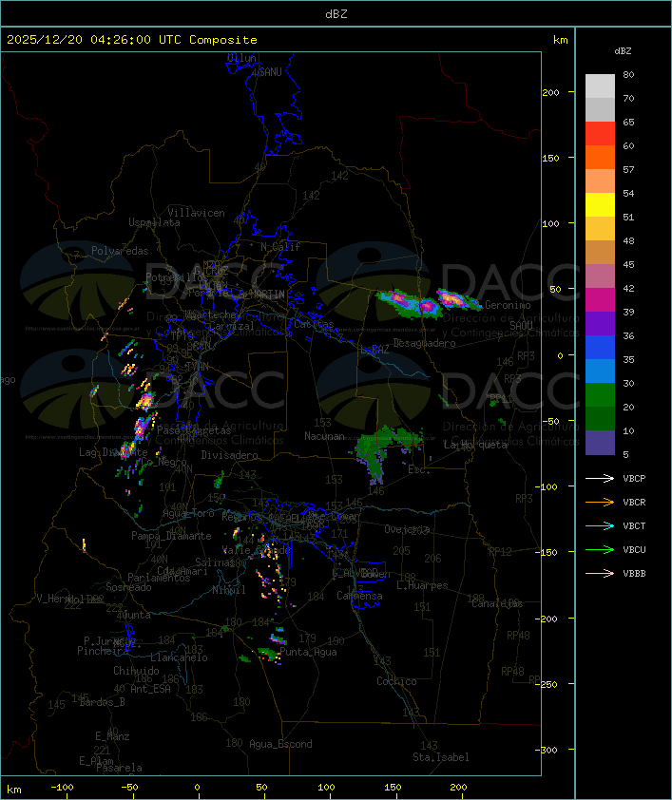The width and height of the screenshot is (672, 800).
Task: Select the red 65–60 dBZ swatch
Action: click(600, 134)
